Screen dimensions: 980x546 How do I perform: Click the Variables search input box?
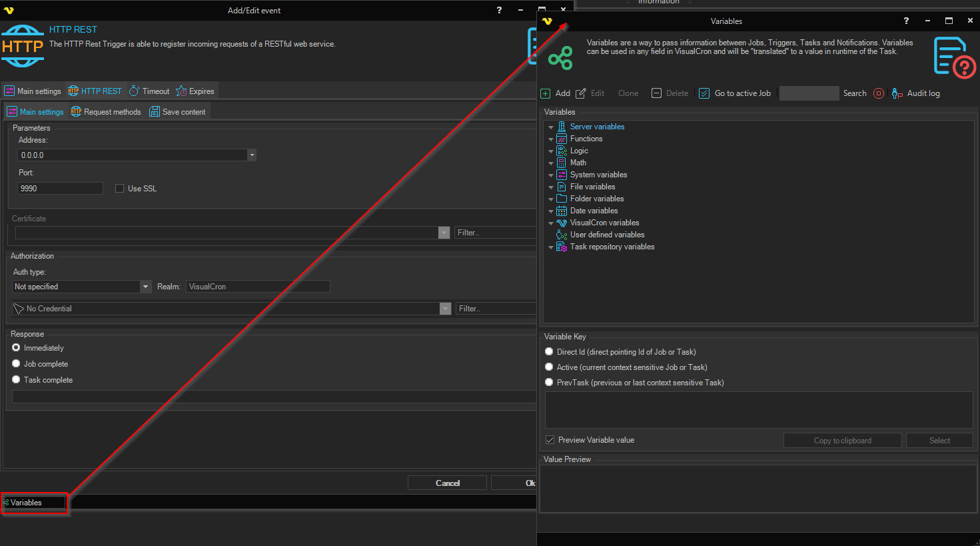(809, 93)
